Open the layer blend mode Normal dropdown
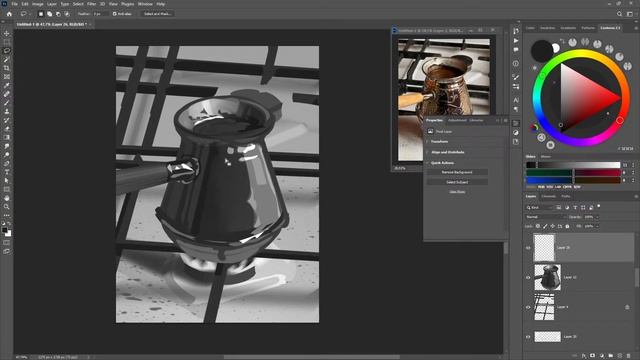The image size is (640, 360). click(546, 217)
